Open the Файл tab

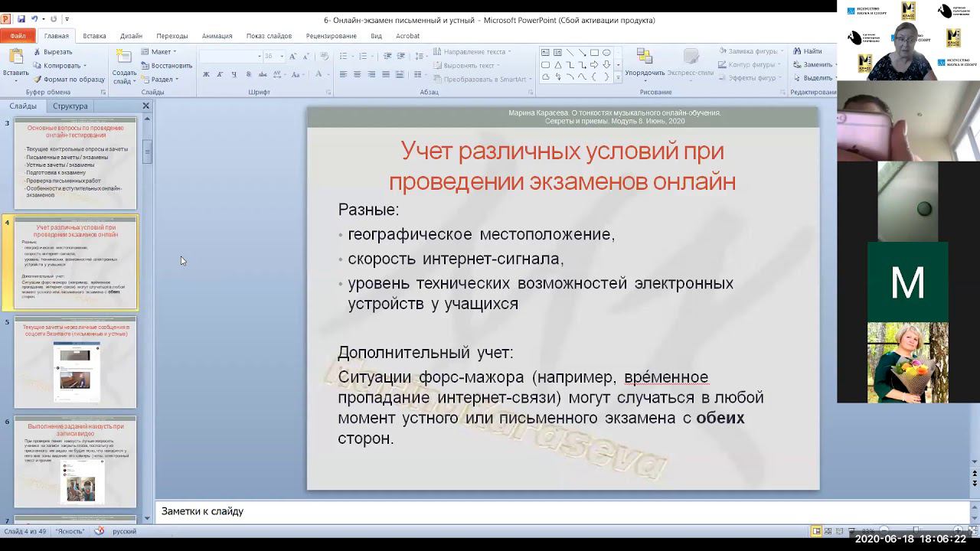[17, 36]
